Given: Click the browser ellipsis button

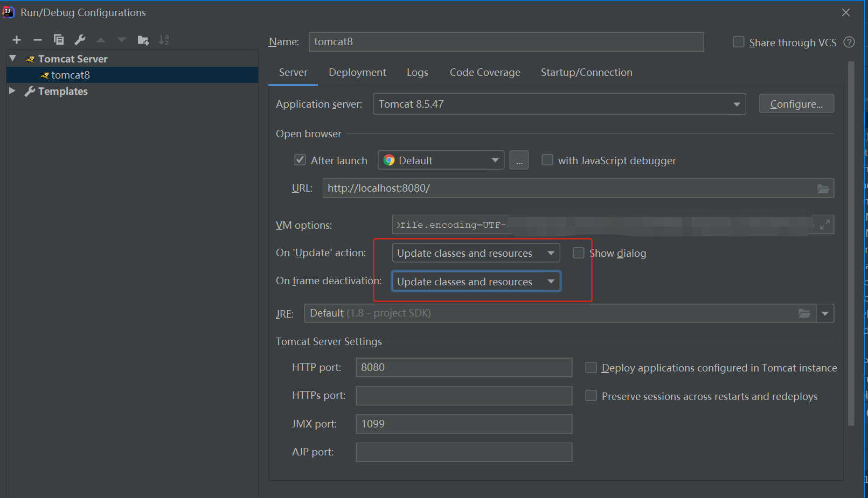Looking at the screenshot, I should 519,160.
